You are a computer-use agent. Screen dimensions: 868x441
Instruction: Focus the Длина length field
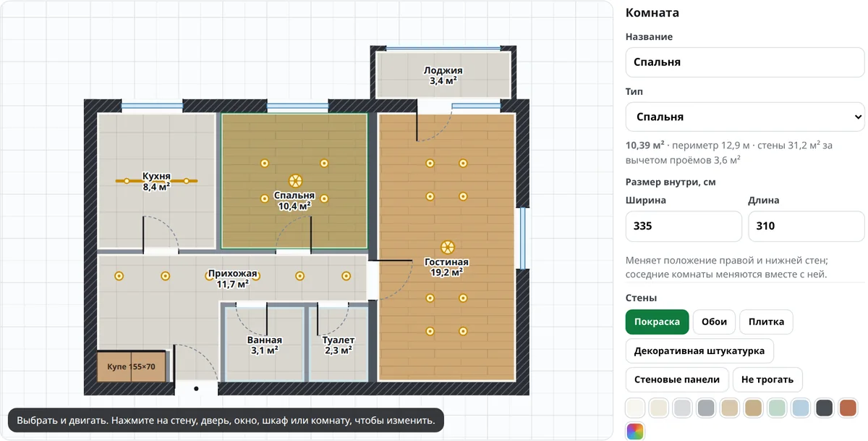807,226
